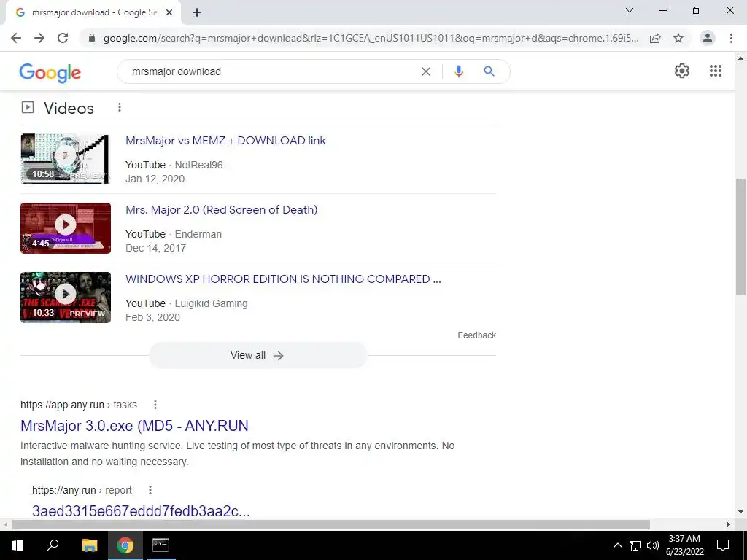Open the Chrome three-dot menu
This screenshot has width=747, height=560.
tap(731, 38)
